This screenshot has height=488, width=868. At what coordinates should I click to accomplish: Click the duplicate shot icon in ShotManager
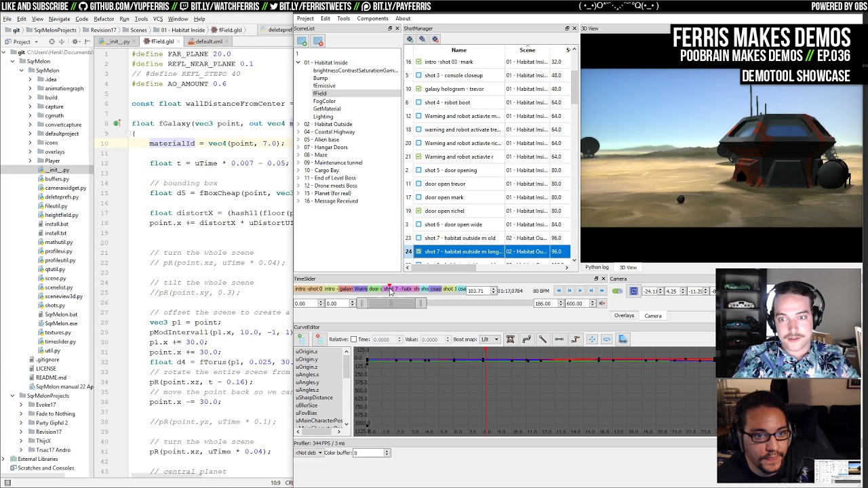point(422,39)
